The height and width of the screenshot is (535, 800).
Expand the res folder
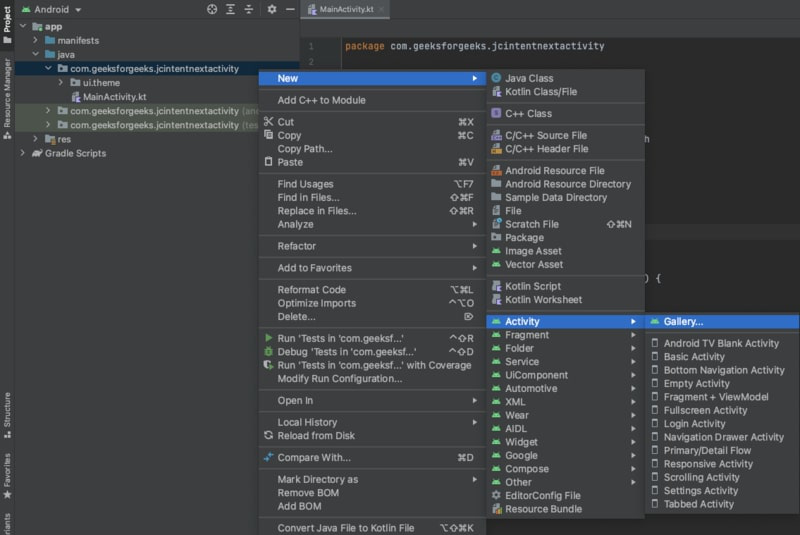pos(35,139)
